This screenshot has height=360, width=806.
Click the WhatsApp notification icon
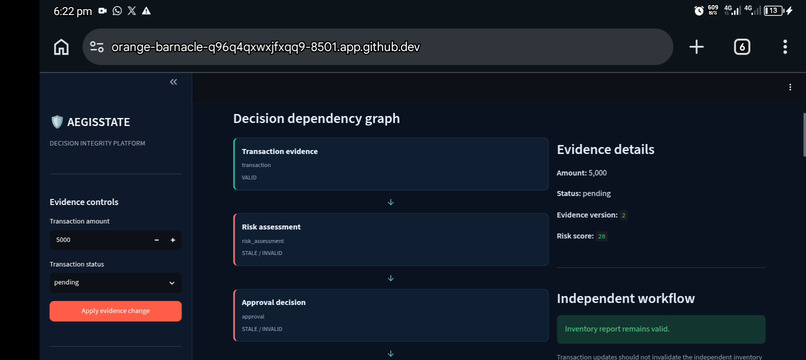pos(117,11)
